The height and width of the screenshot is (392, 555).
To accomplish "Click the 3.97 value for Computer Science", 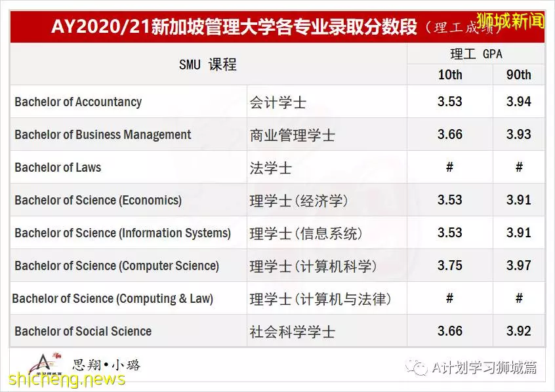I will tap(518, 265).
